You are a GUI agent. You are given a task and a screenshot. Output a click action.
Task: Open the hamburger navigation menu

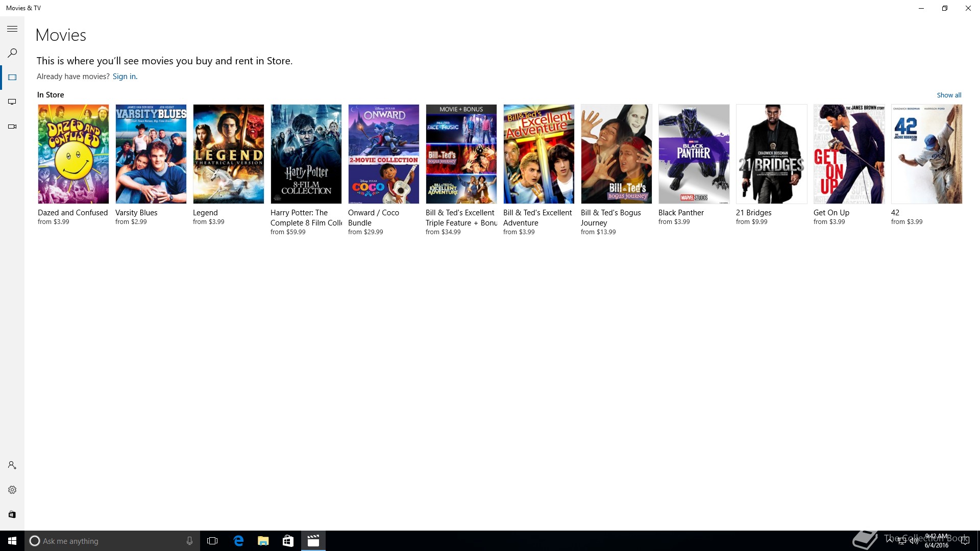[x=12, y=29]
